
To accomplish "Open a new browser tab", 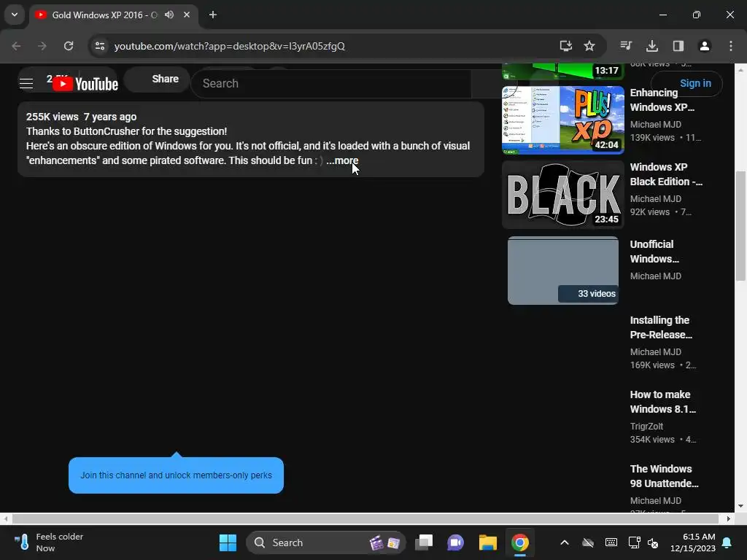I will [x=213, y=15].
